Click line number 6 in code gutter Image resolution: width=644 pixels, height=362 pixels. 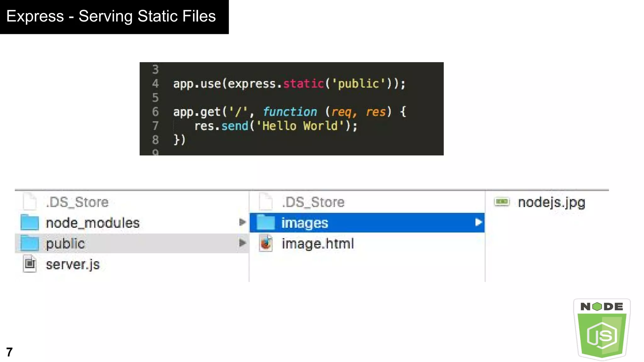155,112
